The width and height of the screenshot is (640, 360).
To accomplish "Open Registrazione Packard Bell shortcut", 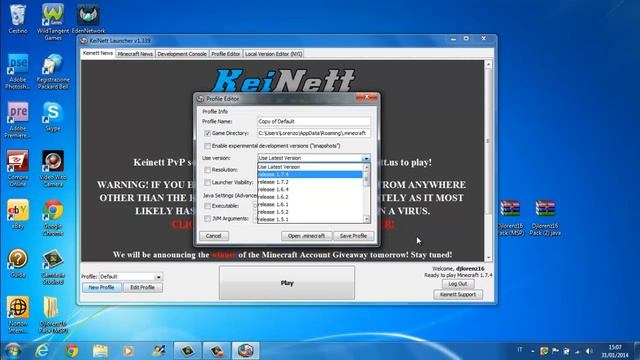I will 53,70.
